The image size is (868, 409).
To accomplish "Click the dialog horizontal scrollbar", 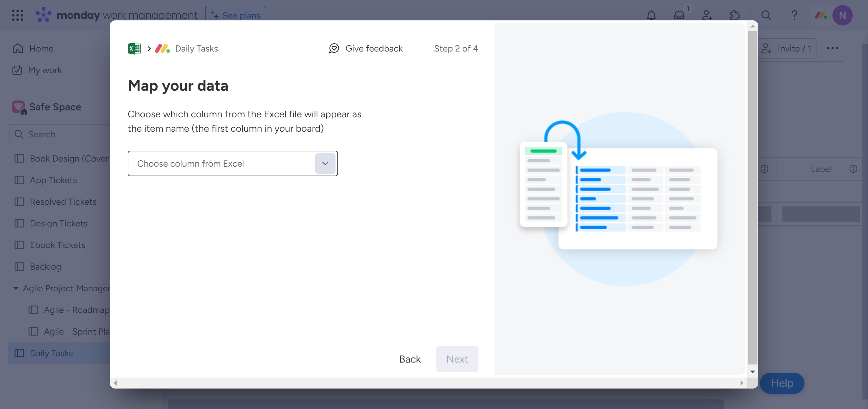I will [428, 383].
